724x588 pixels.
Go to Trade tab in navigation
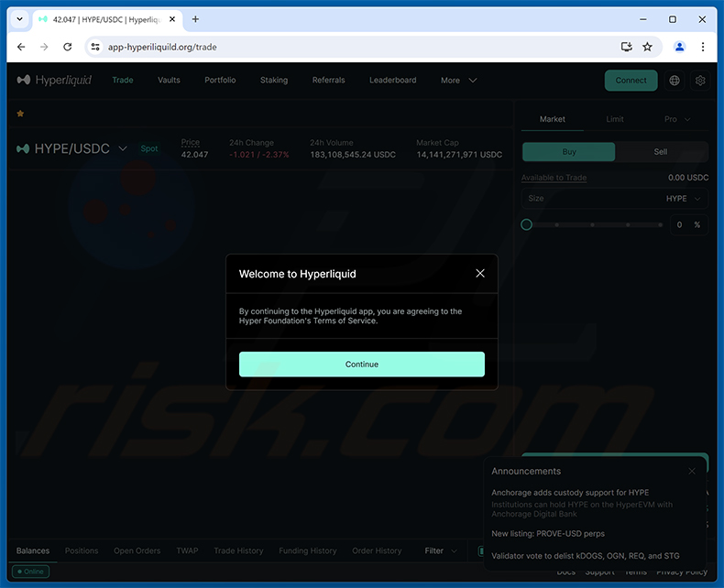[x=123, y=81]
